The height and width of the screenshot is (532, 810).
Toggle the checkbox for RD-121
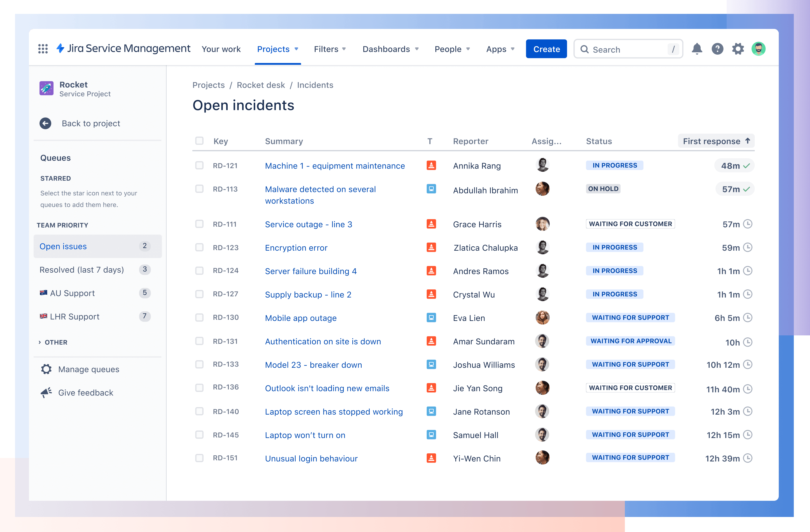click(x=200, y=166)
